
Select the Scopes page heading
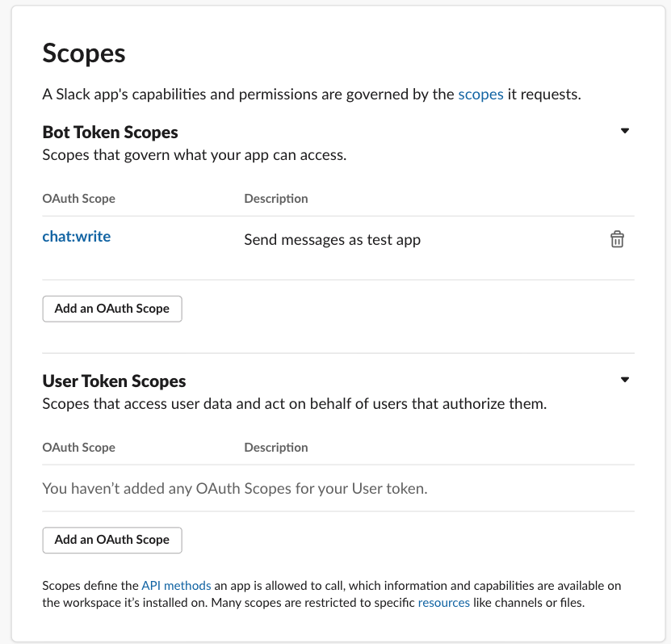(83, 53)
